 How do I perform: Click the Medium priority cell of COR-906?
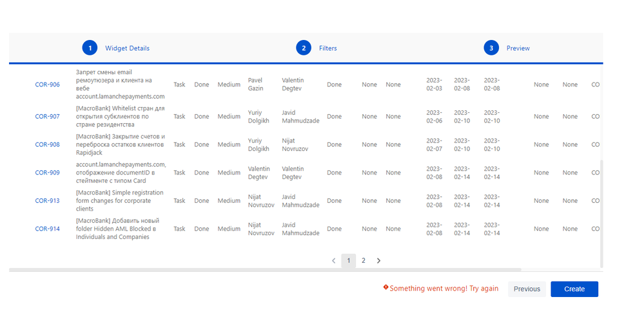pyautogui.click(x=229, y=85)
